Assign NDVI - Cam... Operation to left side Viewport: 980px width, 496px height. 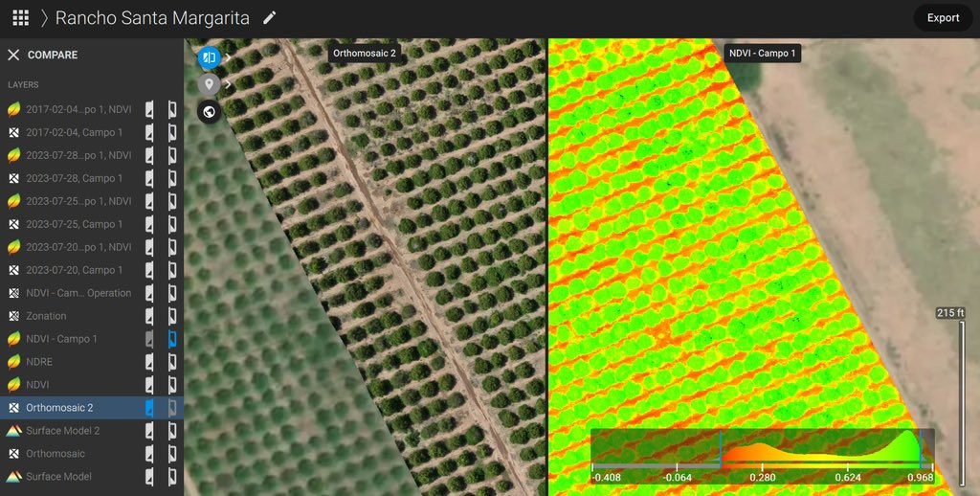tap(149, 293)
